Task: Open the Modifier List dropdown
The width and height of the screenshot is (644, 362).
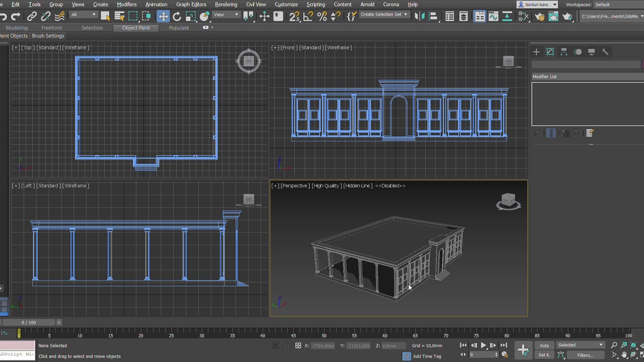Action: pos(587,76)
